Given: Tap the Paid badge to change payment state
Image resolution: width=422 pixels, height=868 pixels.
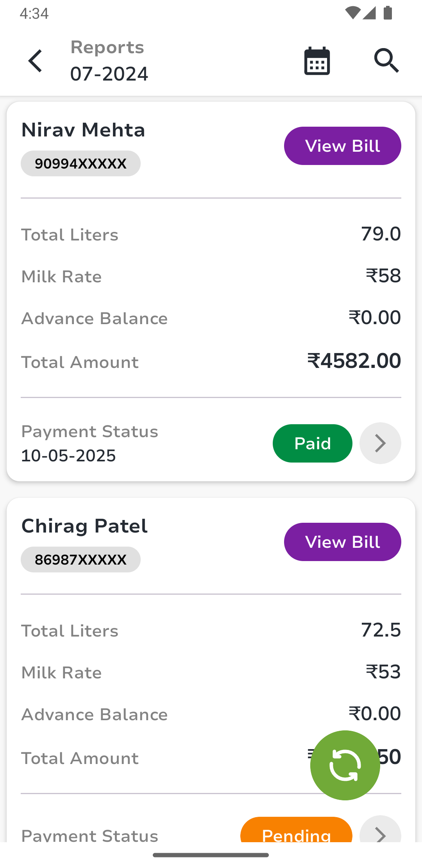Looking at the screenshot, I should (312, 443).
